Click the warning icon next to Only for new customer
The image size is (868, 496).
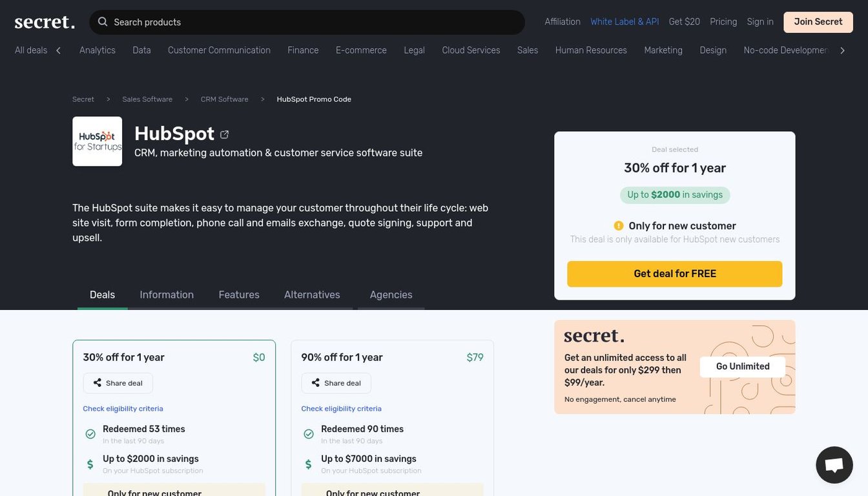[618, 225]
